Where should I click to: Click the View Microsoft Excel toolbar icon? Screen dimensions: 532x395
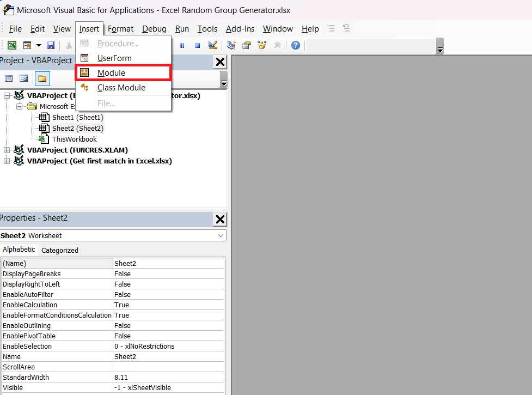12,45
